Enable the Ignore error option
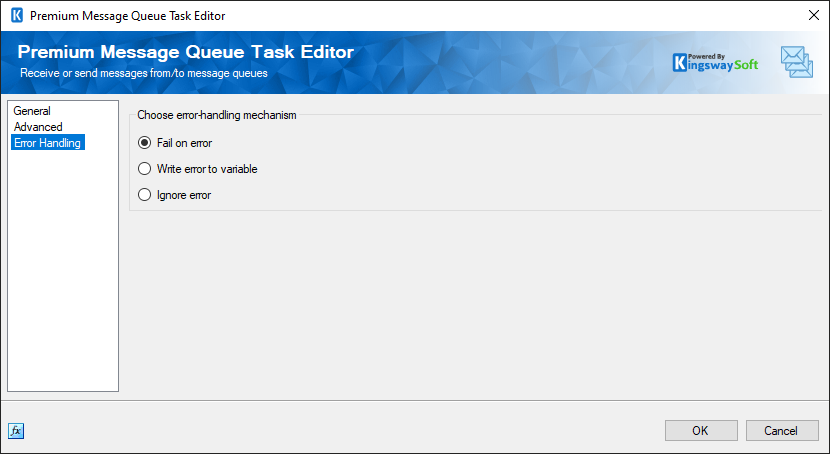 click(x=145, y=195)
